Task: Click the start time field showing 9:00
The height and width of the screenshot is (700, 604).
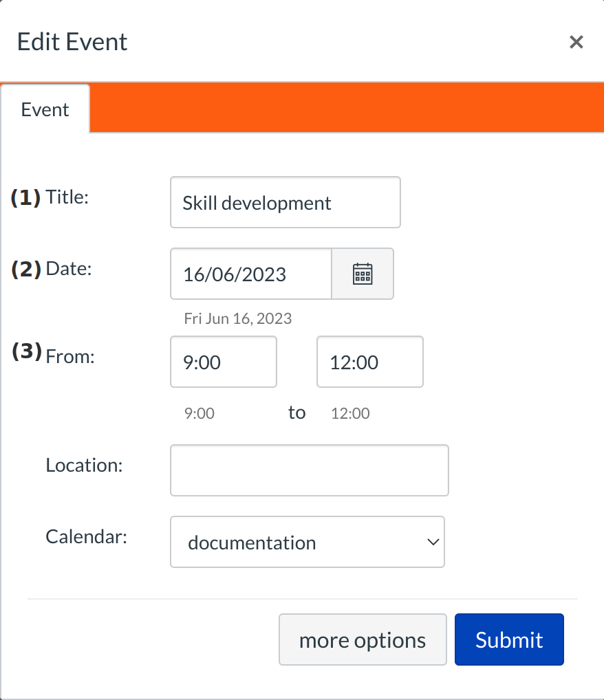Action: point(224,362)
